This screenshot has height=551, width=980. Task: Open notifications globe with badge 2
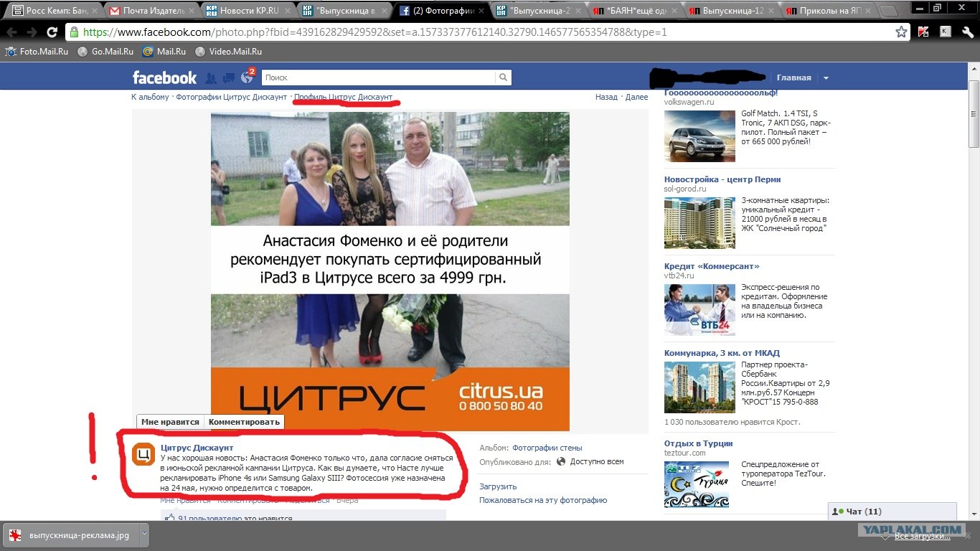[x=248, y=77]
